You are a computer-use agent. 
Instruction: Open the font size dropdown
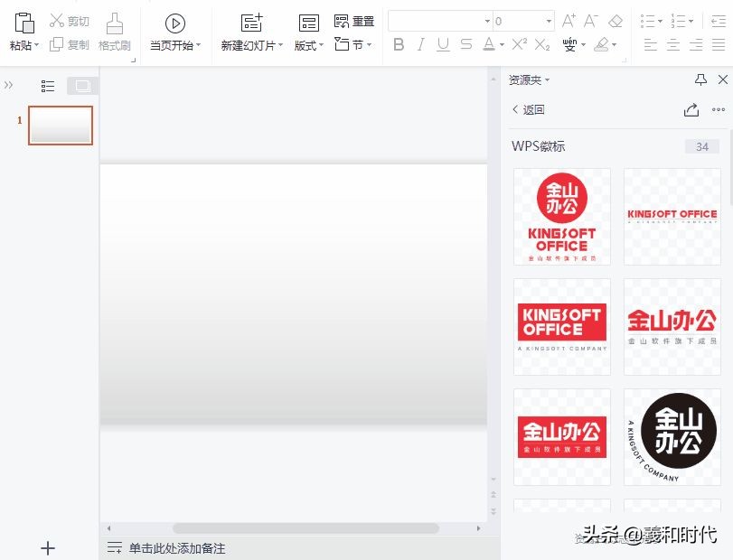click(x=549, y=22)
